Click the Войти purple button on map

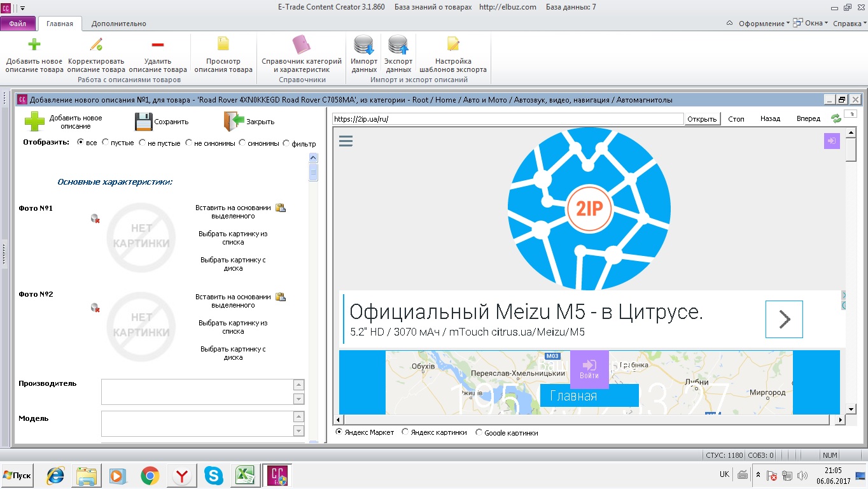pos(589,369)
